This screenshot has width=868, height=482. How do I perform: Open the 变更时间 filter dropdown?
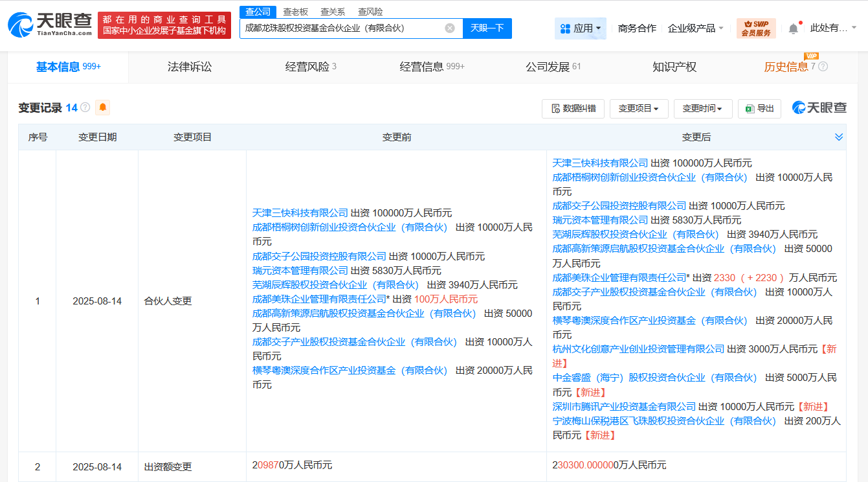[x=703, y=108]
